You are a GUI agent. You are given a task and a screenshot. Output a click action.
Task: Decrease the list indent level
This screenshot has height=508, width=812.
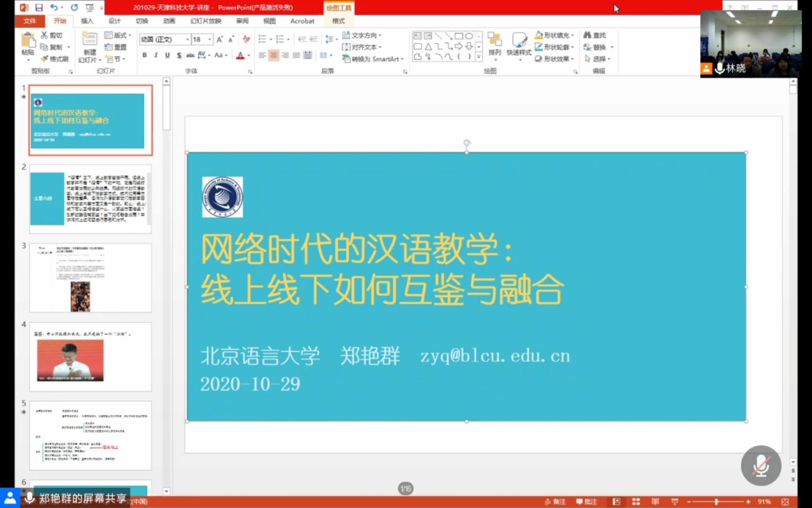coord(302,40)
